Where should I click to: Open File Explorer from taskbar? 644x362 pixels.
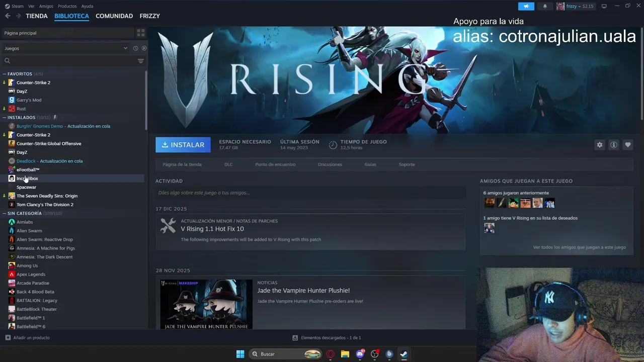(x=345, y=354)
